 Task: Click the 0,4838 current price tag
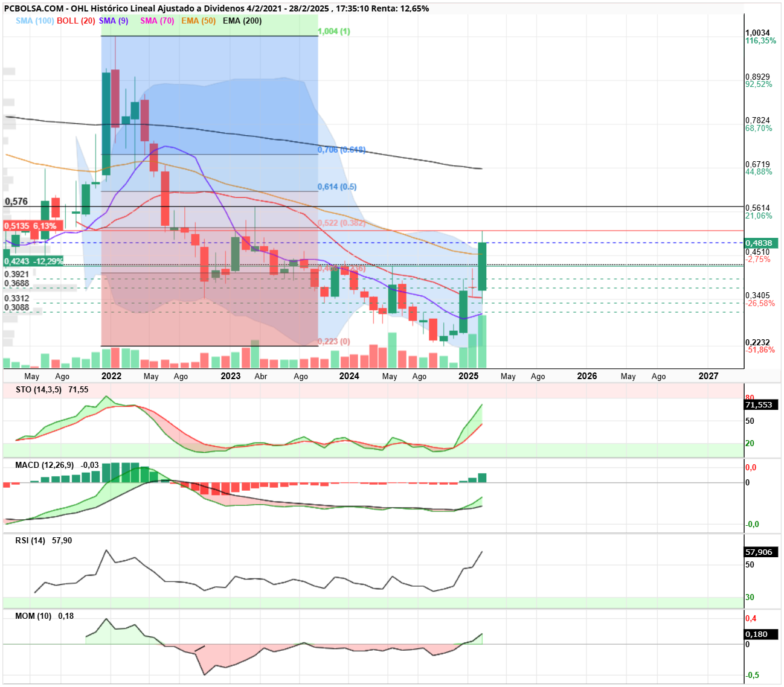tap(762, 243)
